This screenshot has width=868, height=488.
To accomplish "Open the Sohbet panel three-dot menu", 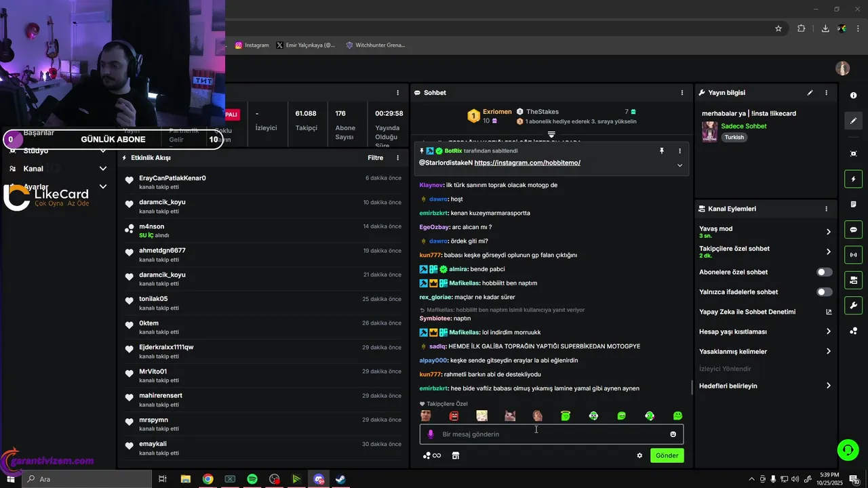I will click(x=682, y=92).
